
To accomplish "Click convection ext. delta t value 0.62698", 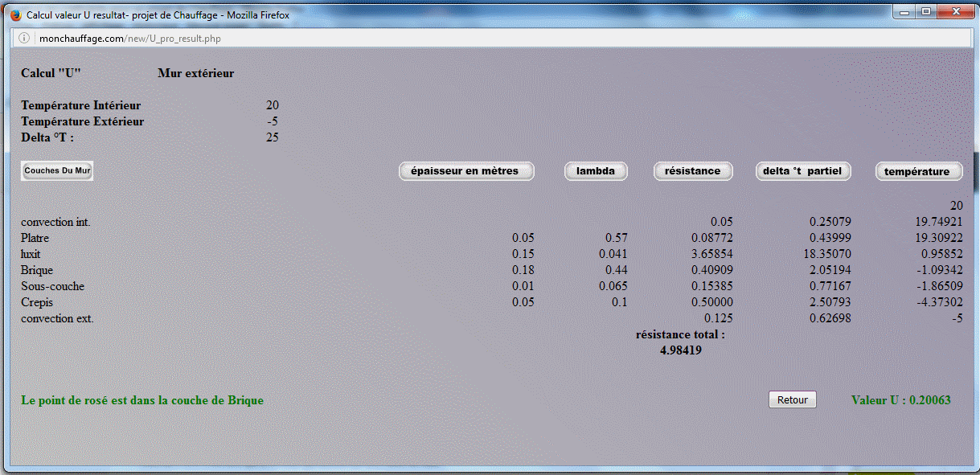I will click(830, 318).
